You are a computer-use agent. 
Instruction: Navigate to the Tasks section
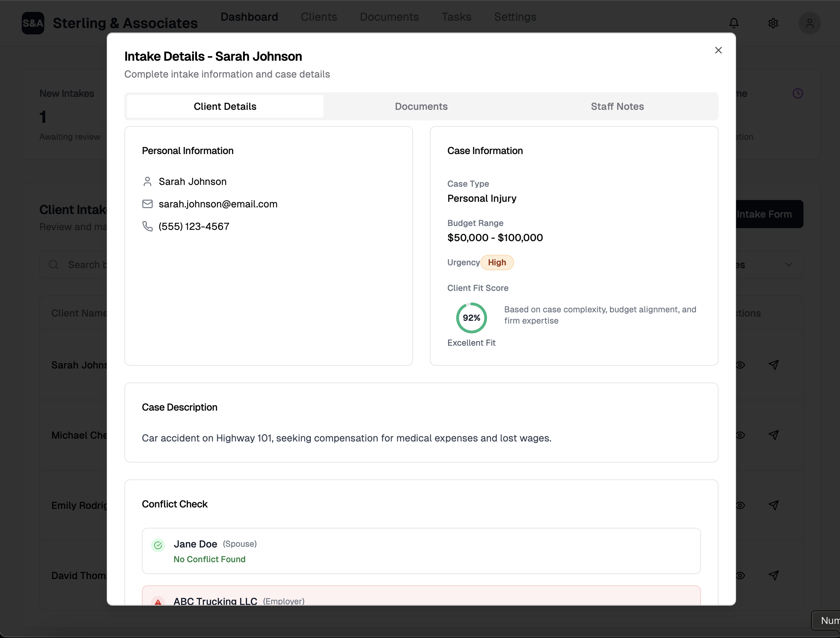click(456, 17)
